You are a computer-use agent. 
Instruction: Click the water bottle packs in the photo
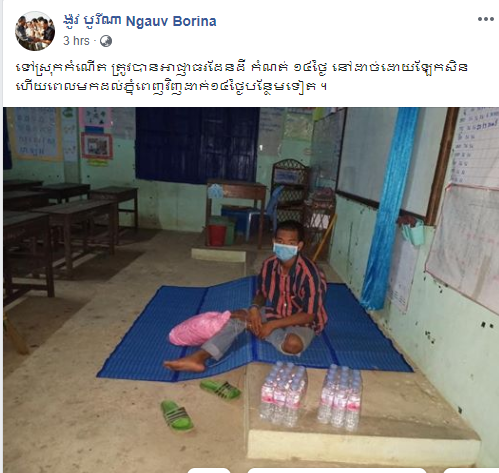[x=311, y=396]
